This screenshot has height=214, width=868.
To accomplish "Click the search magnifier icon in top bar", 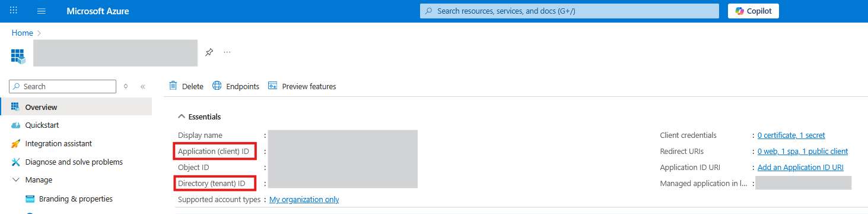I will 429,11.
